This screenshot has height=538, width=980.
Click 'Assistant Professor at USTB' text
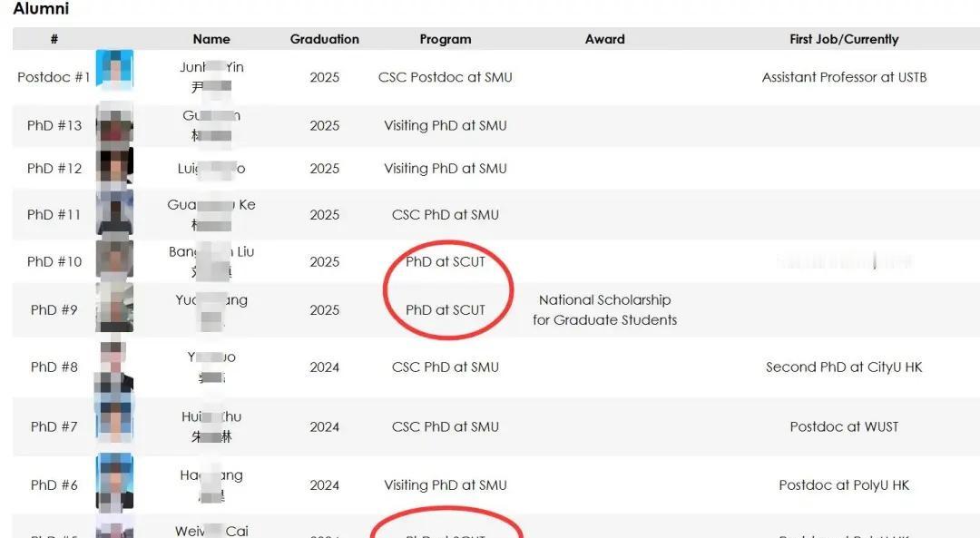844,77
